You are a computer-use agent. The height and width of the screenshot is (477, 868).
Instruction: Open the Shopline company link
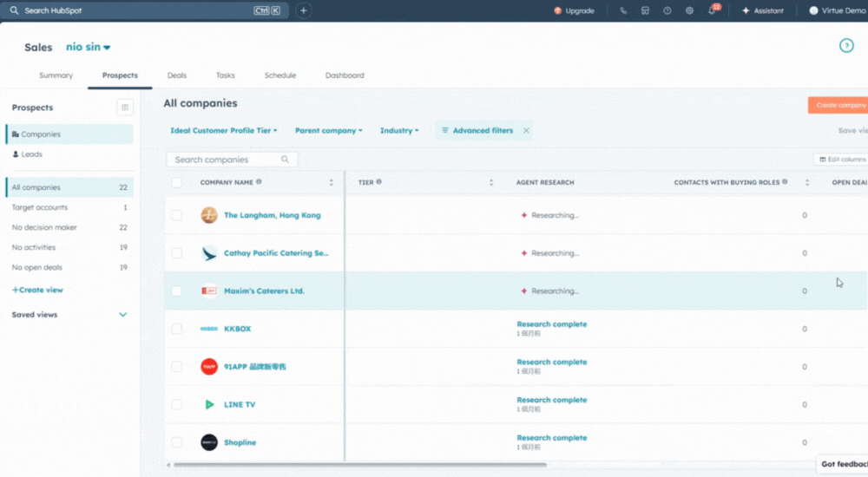tap(240, 442)
